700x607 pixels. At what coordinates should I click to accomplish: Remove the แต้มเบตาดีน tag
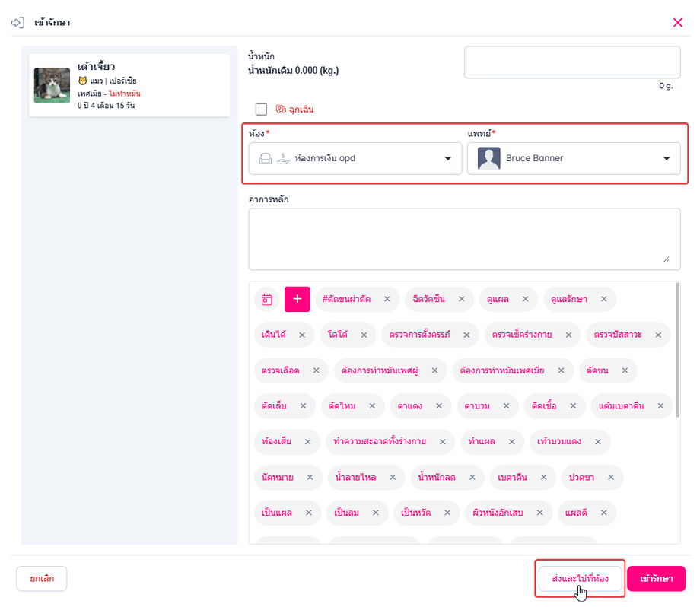coord(660,405)
